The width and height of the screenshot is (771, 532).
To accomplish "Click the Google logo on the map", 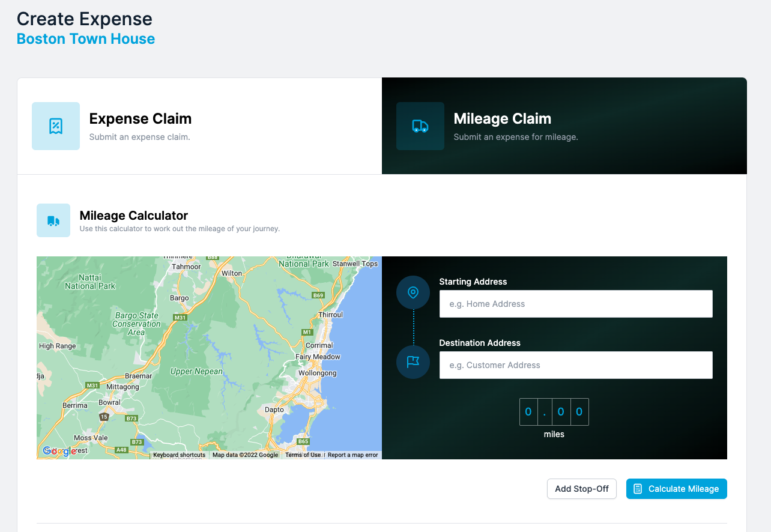I will (x=59, y=451).
